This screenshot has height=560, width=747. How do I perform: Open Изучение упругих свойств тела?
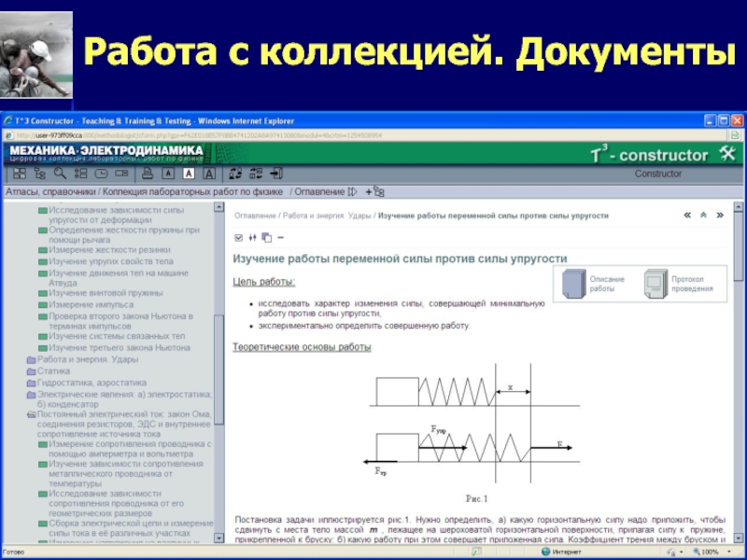coord(110,261)
